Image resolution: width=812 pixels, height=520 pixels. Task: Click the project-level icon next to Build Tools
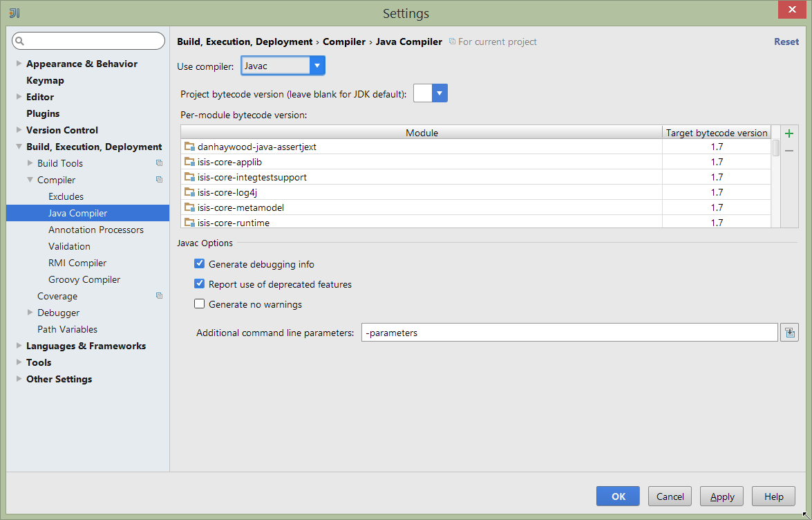click(159, 163)
